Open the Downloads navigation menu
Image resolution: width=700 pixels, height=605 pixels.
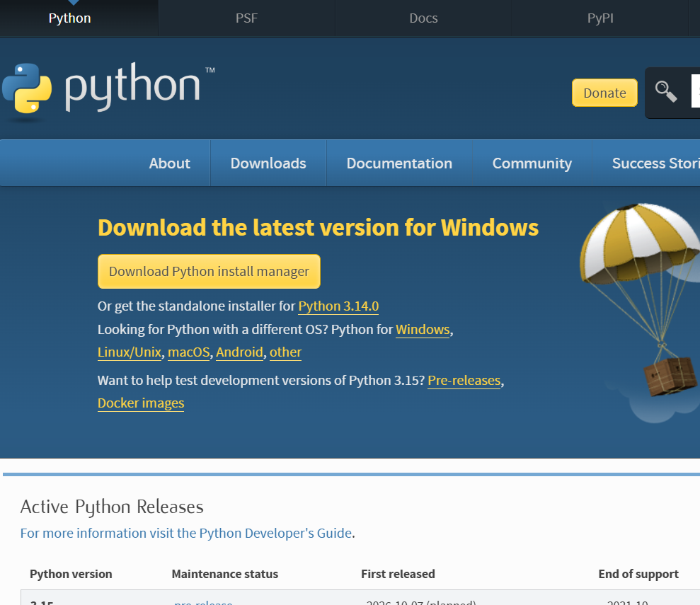click(268, 163)
